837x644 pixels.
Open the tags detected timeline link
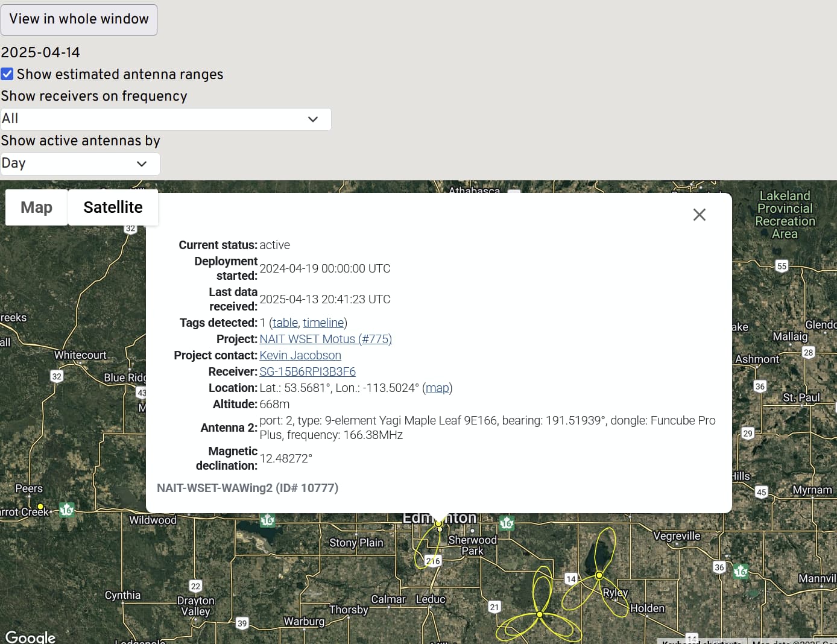[323, 323]
